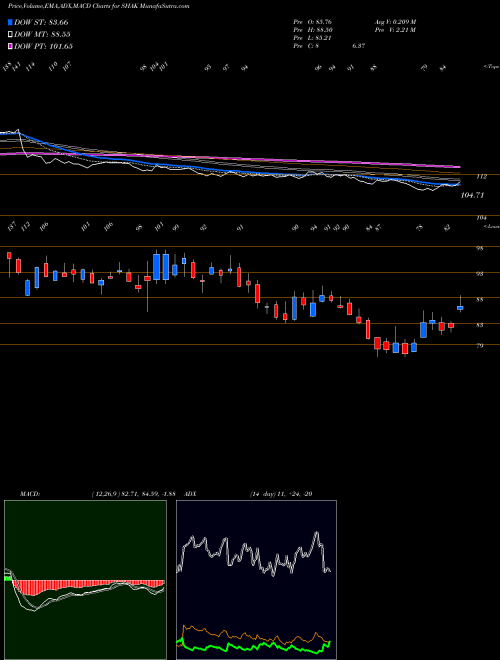Click the 88 price axis label

(479, 300)
